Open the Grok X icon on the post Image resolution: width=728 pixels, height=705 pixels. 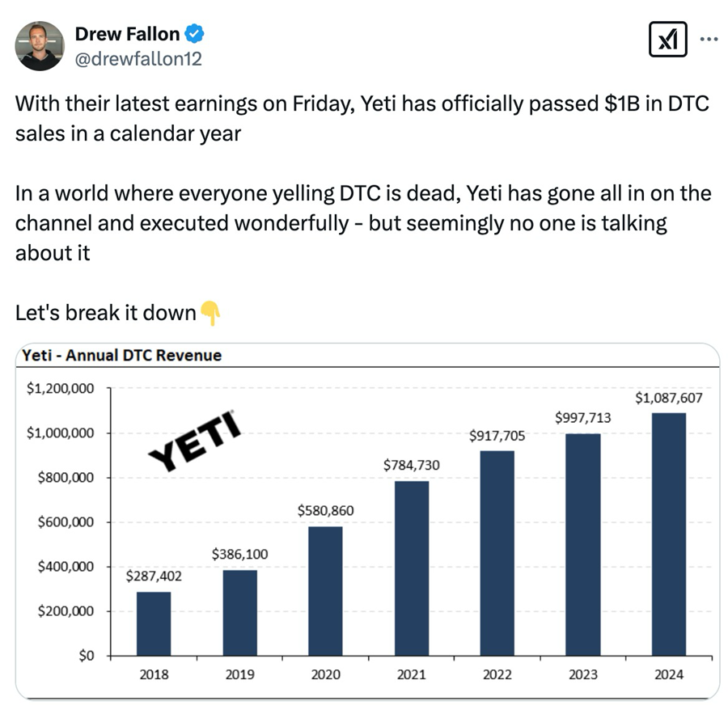tap(668, 39)
